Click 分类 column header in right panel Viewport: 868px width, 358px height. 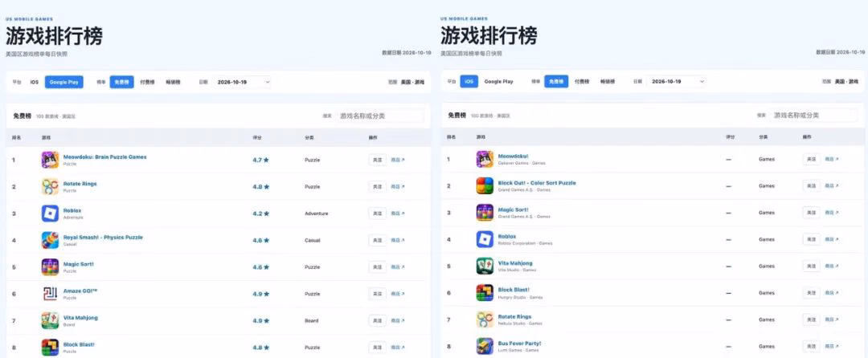coord(764,137)
